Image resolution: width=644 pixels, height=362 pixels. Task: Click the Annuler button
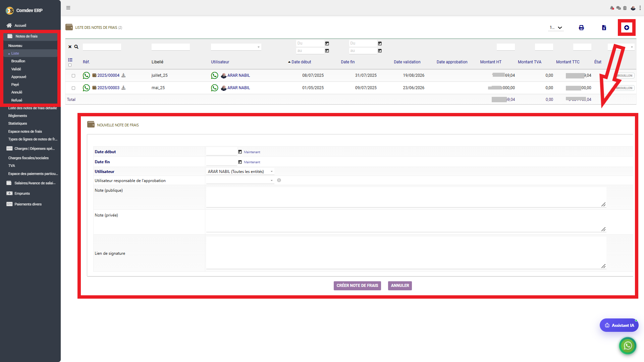coord(400,286)
